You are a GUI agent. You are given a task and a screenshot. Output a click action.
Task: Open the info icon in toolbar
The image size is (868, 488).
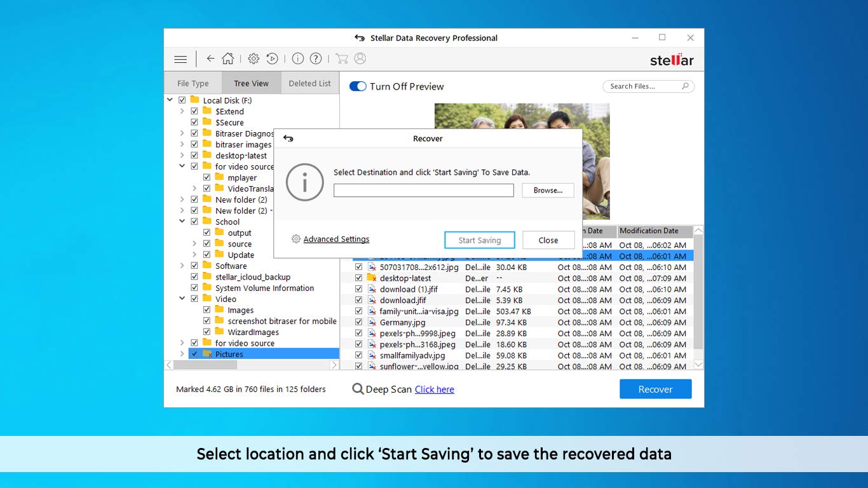click(x=297, y=59)
